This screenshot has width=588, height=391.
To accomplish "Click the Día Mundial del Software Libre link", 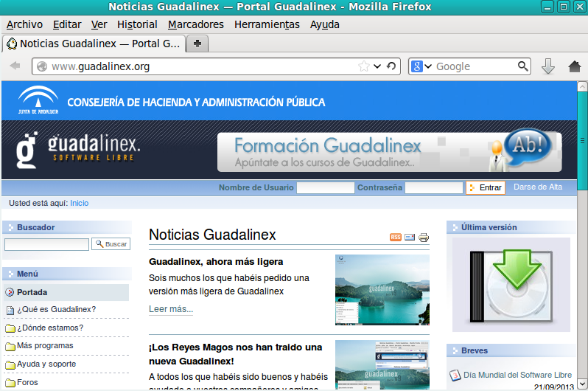I will pos(517,375).
